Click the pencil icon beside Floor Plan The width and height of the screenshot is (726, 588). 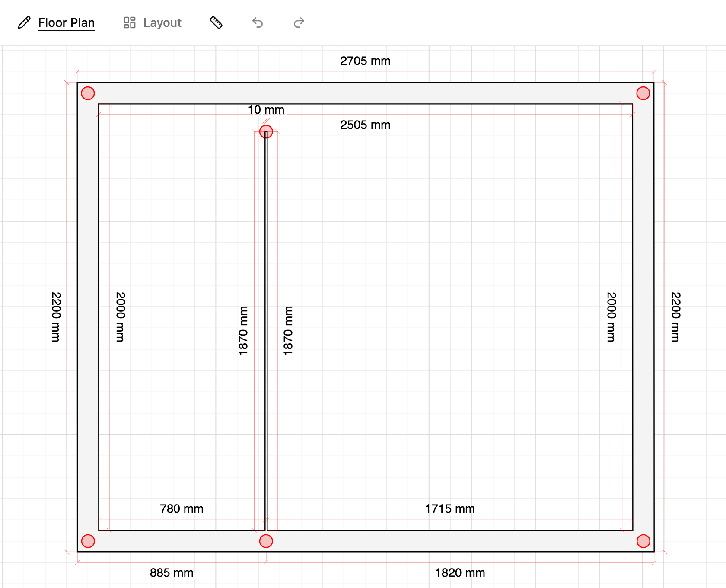point(24,22)
